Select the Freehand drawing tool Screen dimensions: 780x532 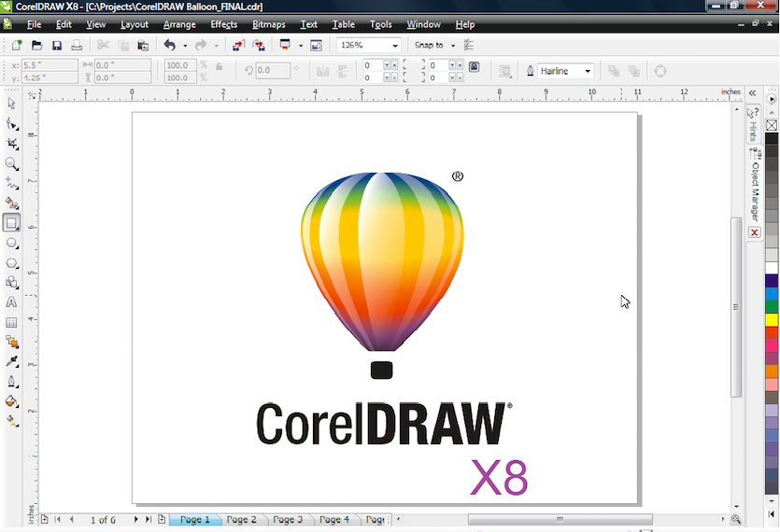pos(11,184)
